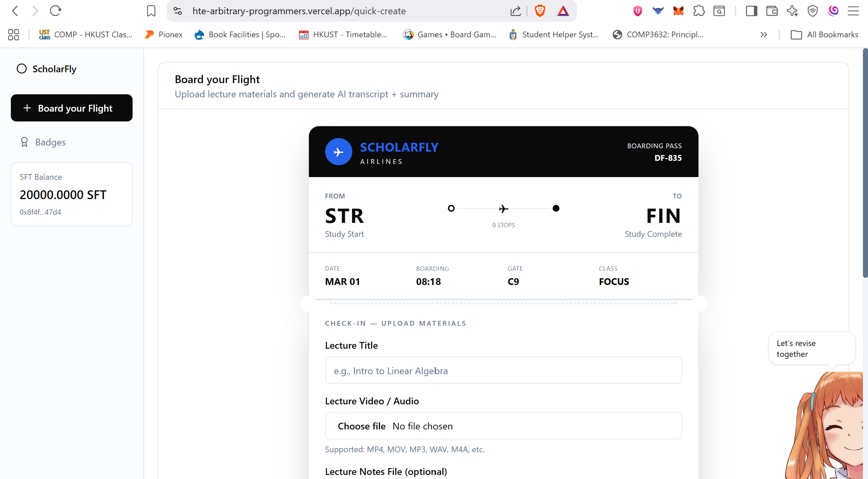The height and width of the screenshot is (479, 868).
Task: Open site settings icon in address bar
Action: pyautogui.click(x=178, y=11)
